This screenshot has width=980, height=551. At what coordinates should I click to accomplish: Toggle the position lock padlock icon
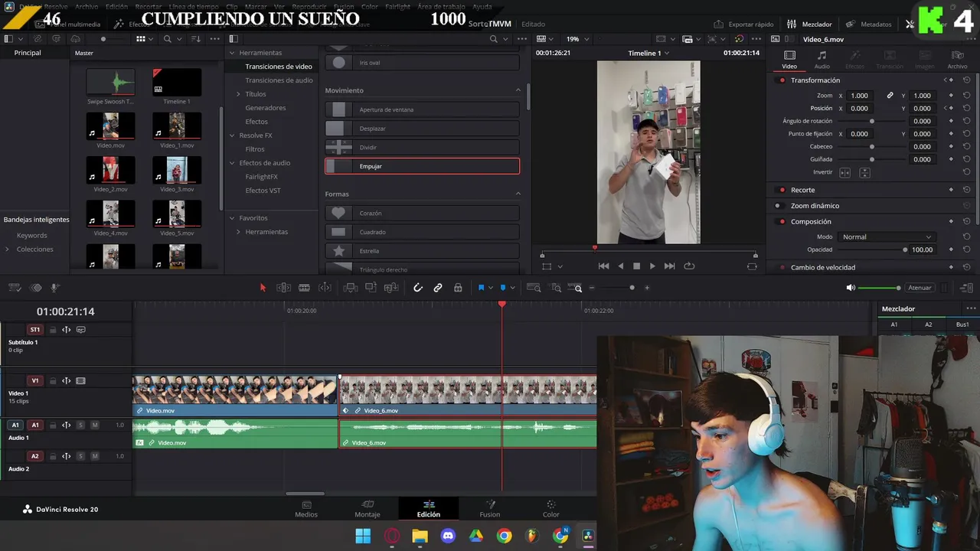(x=458, y=288)
